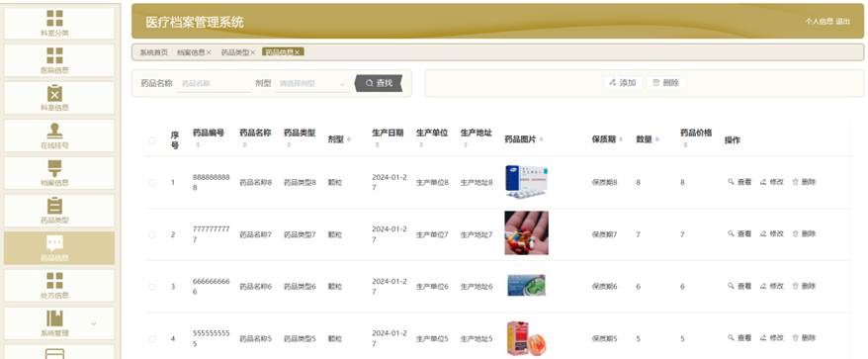Check the row 1 checkbox
This screenshot has width=868, height=359.
(x=152, y=182)
